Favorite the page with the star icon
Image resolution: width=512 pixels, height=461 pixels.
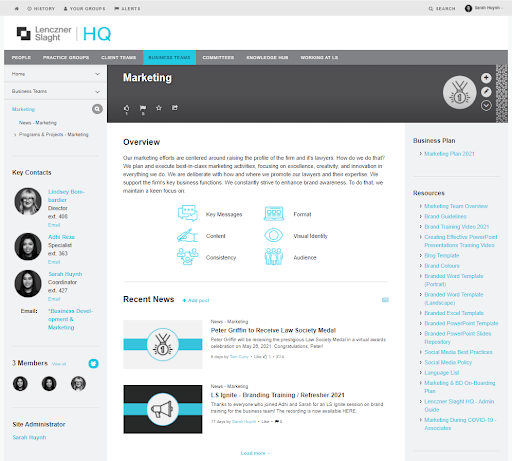159,108
